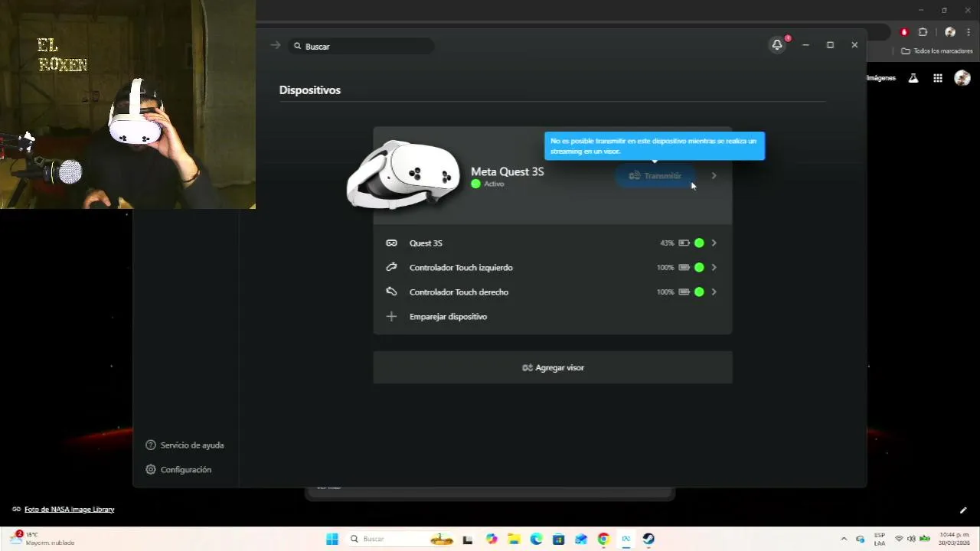Click Chrome profile avatar in toolbar
This screenshot has height=551, width=980.
coord(950,32)
